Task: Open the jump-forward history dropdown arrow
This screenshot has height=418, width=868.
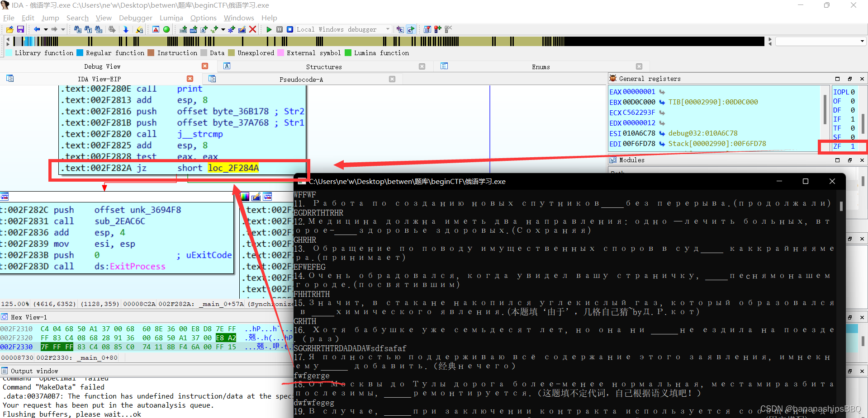Action: click(63, 29)
